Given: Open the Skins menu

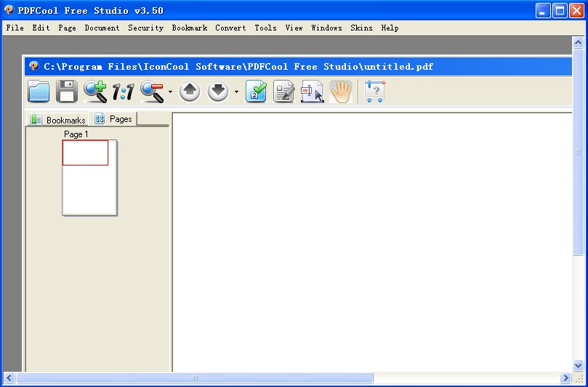Looking at the screenshot, I should click(361, 28).
